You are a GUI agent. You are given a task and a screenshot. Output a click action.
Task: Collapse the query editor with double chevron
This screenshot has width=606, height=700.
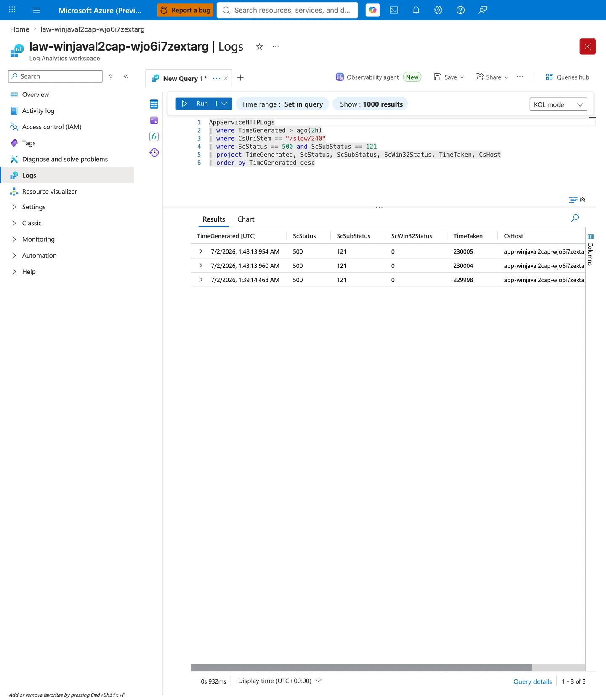coord(582,200)
